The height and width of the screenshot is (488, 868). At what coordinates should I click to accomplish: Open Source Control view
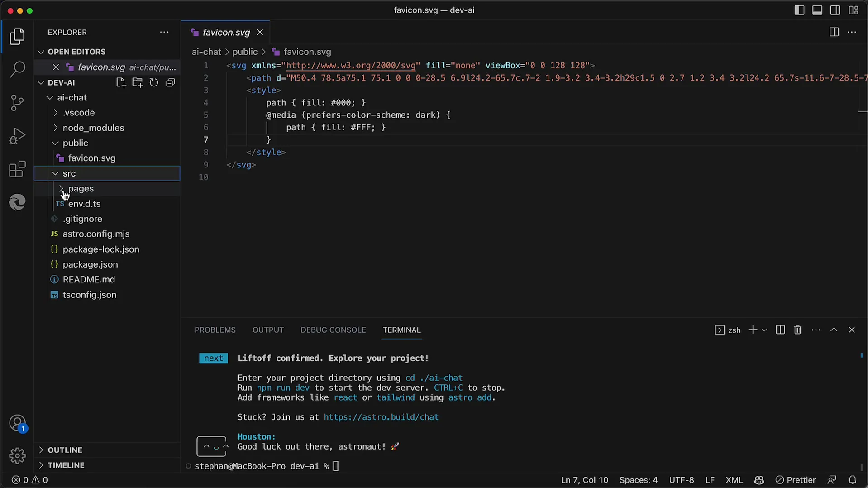click(17, 103)
